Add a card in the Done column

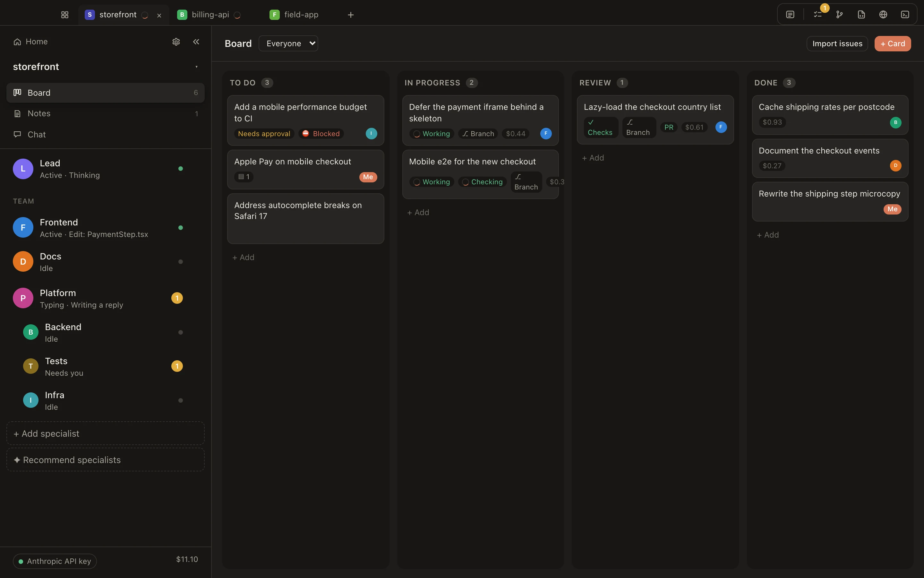click(767, 235)
